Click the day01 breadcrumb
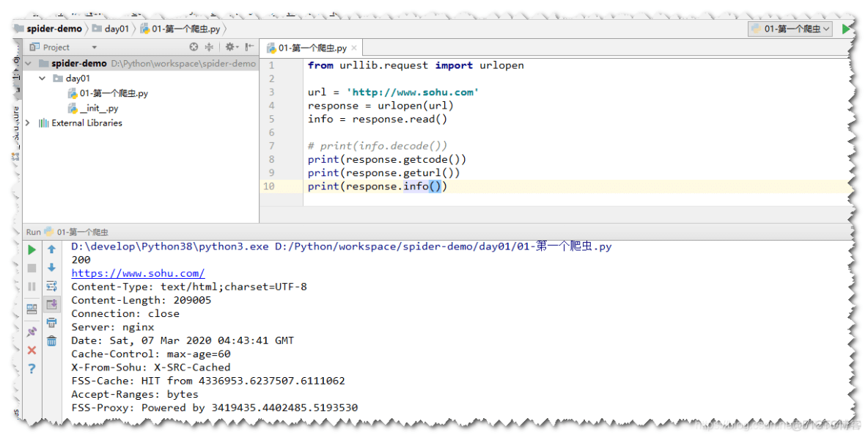The height and width of the screenshot is (438, 868). (111, 29)
